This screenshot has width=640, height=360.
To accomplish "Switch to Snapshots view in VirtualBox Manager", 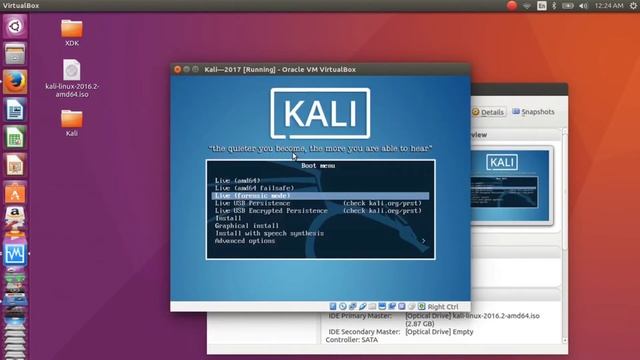I will click(533, 111).
